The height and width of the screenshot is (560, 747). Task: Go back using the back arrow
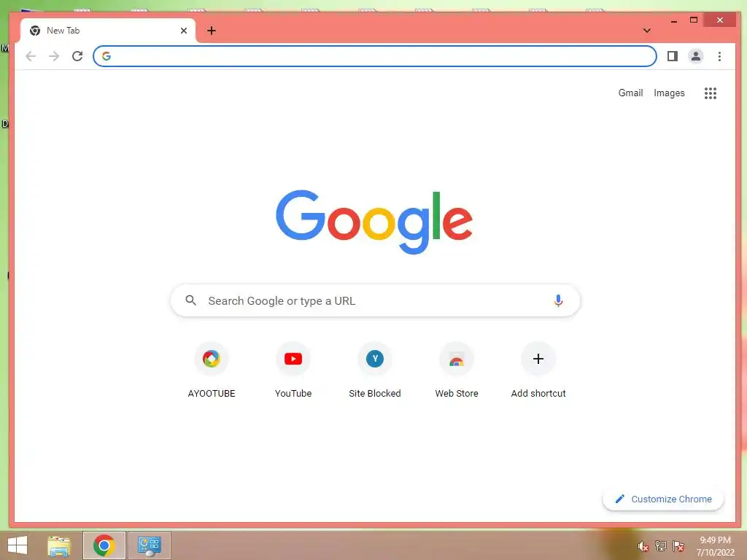coord(31,56)
